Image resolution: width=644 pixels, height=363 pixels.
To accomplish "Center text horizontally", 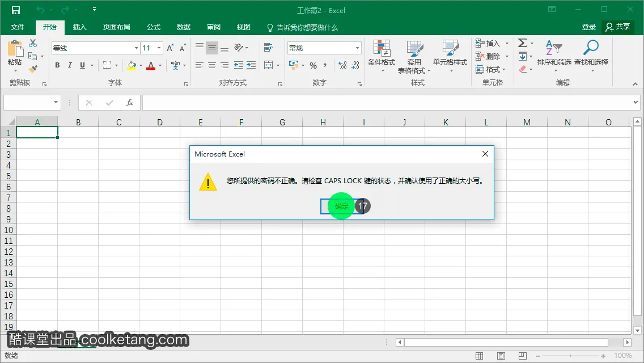I will click(212, 65).
